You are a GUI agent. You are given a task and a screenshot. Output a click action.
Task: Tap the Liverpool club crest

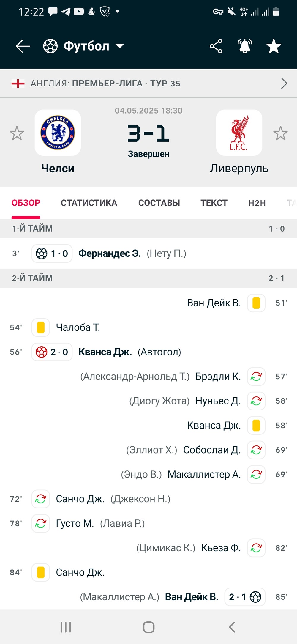click(x=239, y=133)
